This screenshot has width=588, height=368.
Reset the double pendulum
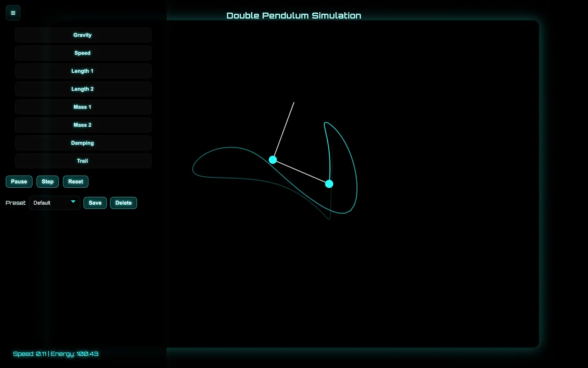click(75, 182)
